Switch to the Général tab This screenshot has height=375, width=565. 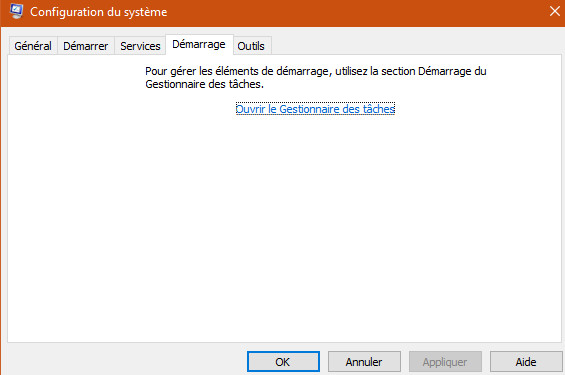33,46
